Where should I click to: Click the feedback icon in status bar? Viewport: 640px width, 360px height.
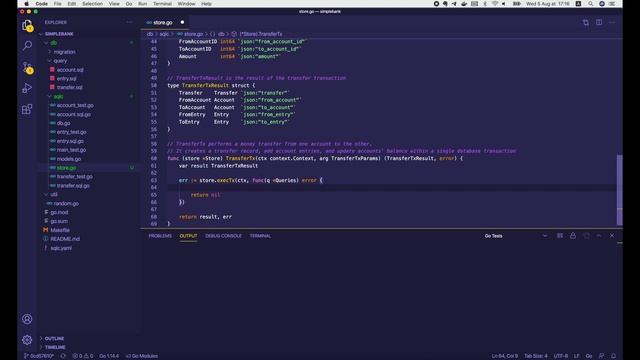click(601, 356)
